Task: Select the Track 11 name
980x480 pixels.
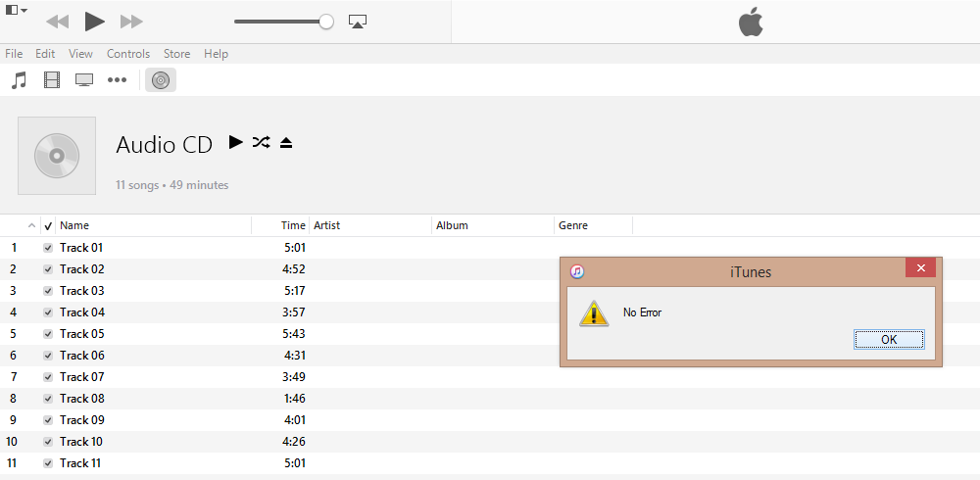Action: coord(80,463)
